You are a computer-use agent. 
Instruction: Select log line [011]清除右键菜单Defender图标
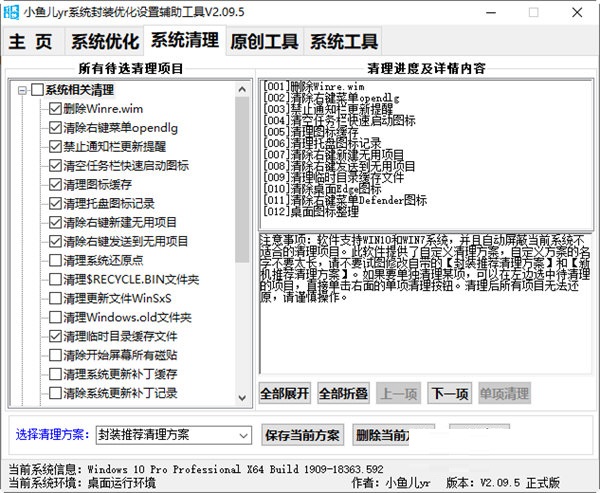(345, 200)
